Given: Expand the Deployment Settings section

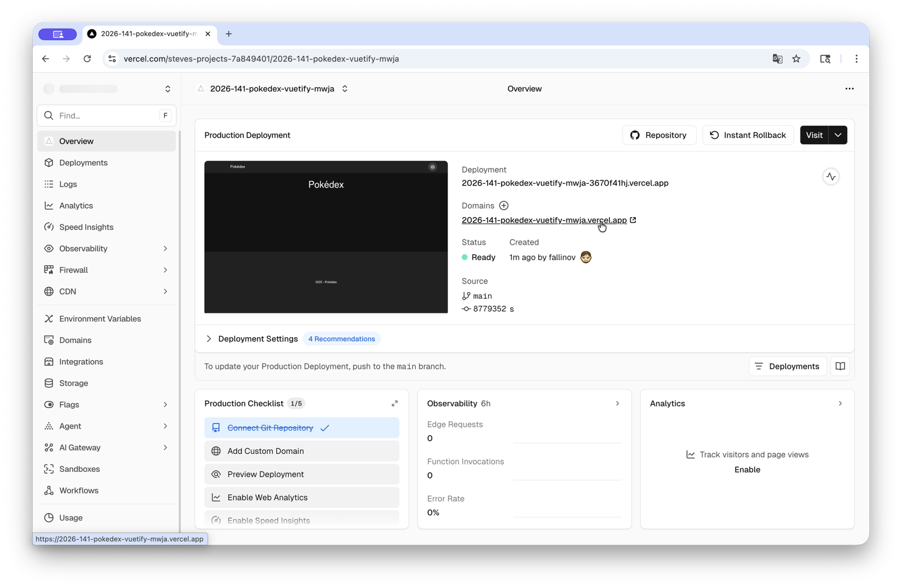Looking at the screenshot, I should 209,339.
